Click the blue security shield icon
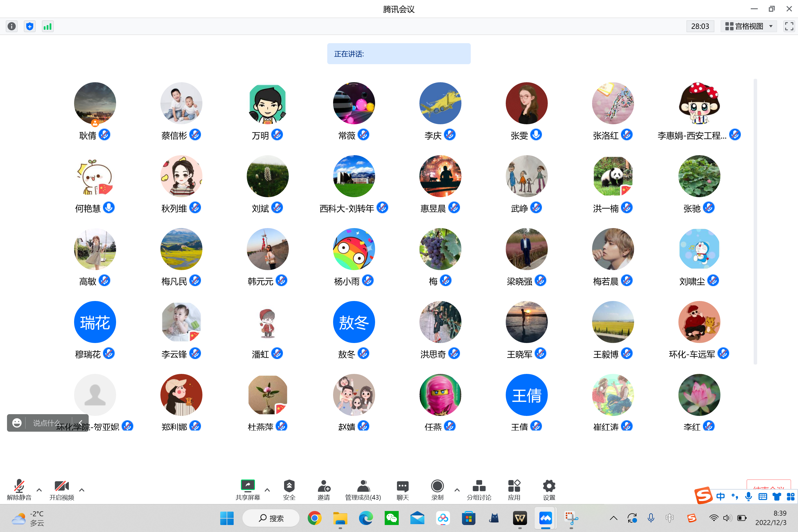Screen dimensions: 798x532 (x=30, y=26)
